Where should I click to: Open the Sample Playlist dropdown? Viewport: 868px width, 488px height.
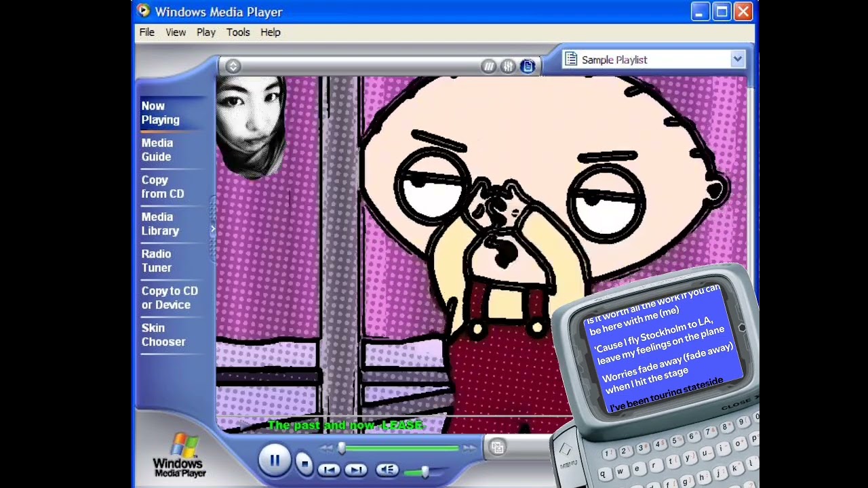(x=654, y=60)
